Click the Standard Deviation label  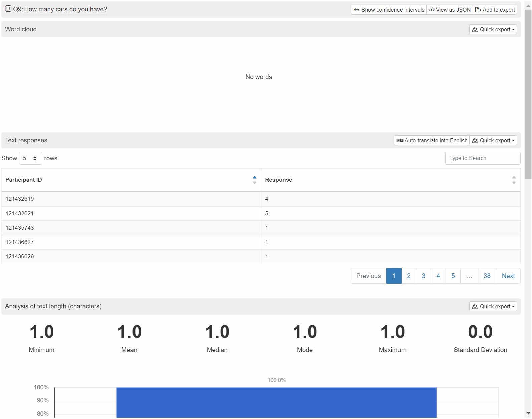(480, 350)
